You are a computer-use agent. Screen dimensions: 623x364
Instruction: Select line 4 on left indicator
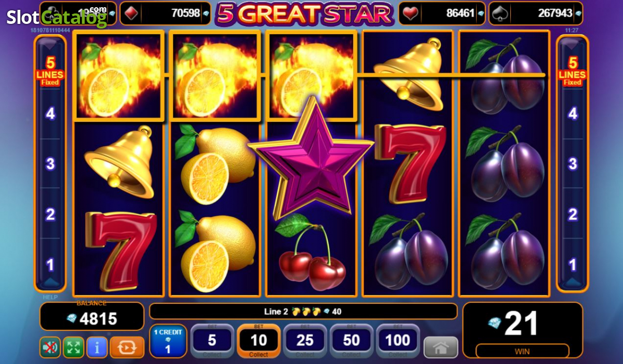50,114
